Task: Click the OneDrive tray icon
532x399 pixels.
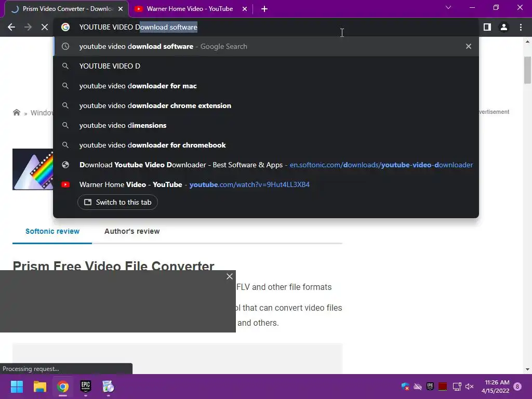Action: [418, 387]
